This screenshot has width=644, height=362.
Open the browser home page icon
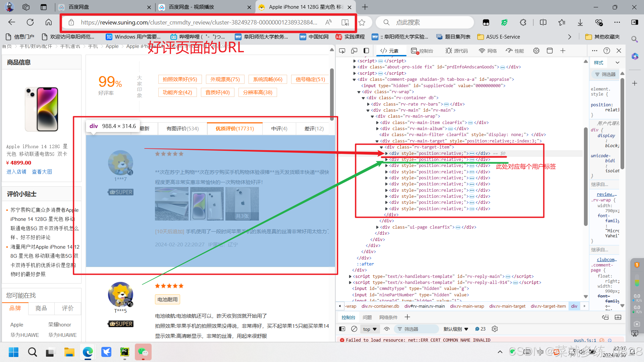click(49, 22)
